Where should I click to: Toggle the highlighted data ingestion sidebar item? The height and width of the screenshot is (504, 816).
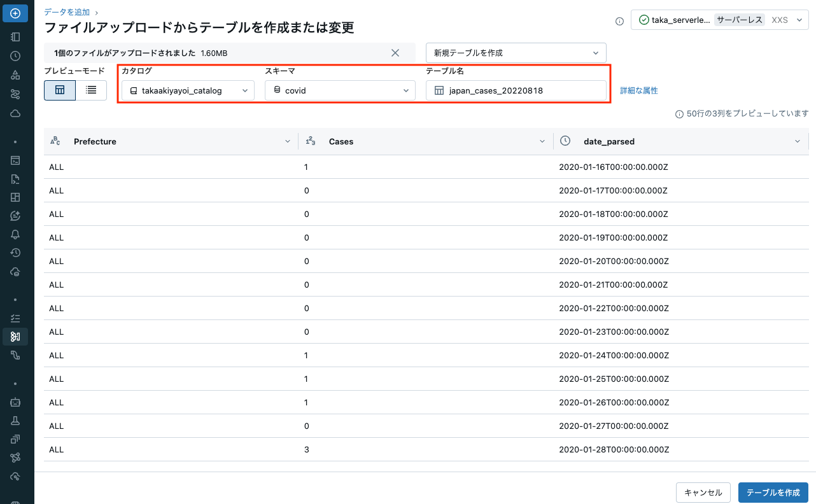tap(15, 336)
